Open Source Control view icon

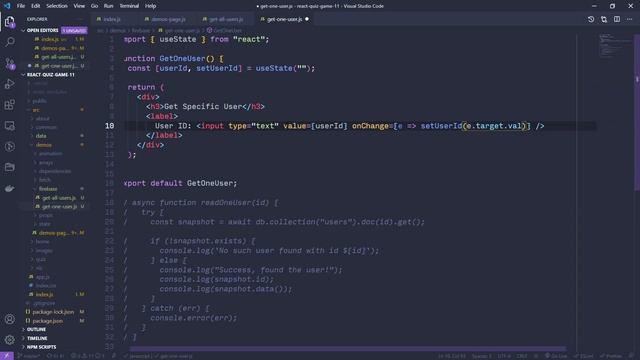[x=10, y=63]
